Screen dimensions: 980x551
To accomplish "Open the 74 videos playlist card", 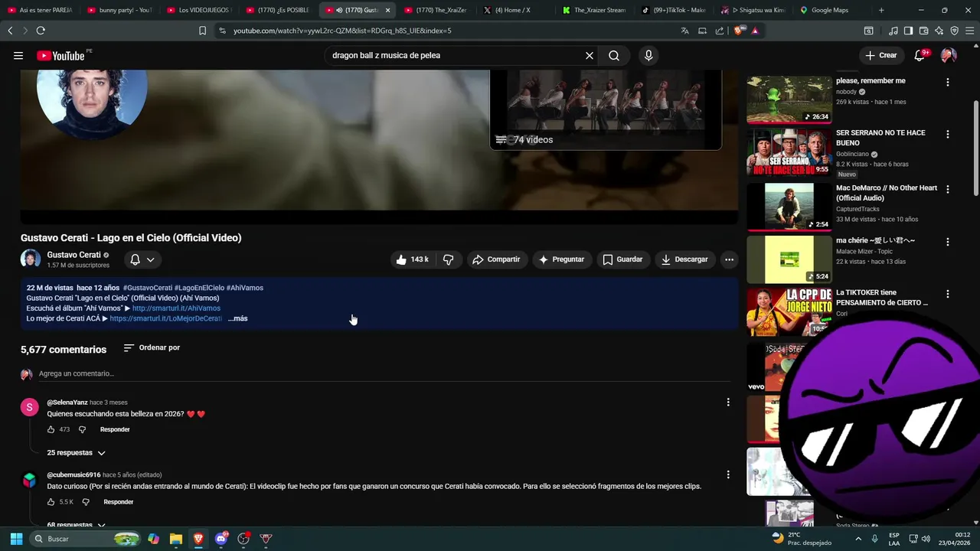I will (x=606, y=109).
